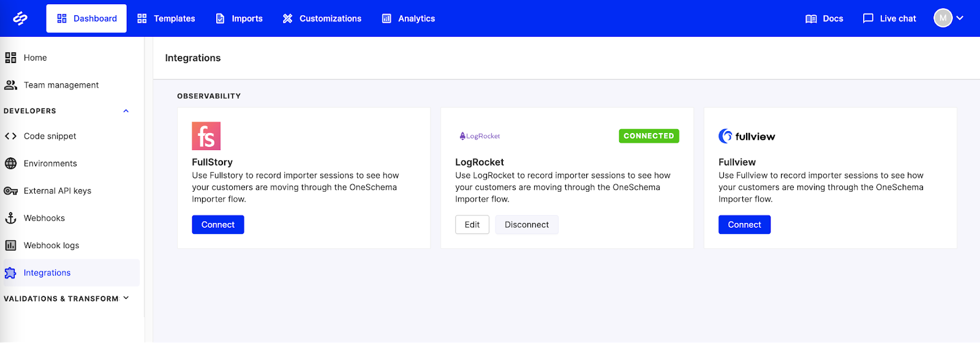Click the Dashboard grid icon
Screen dimensions: 980x343
point(62,18)
